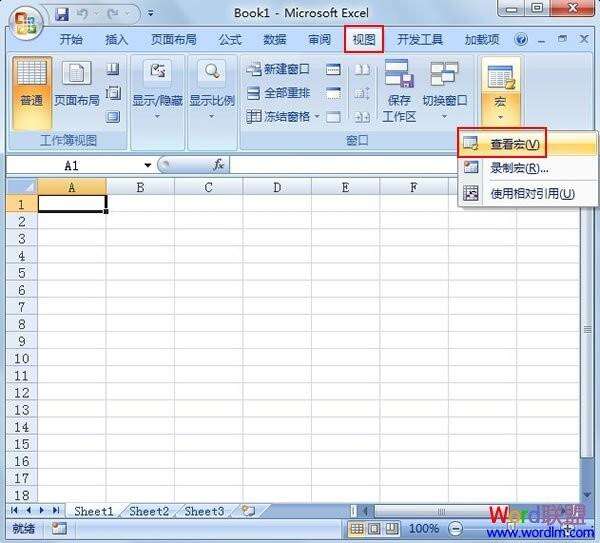Save the workbook from quick access toolbar
The width and height of the screenshot is (600, 543).
tap(62, 15)
